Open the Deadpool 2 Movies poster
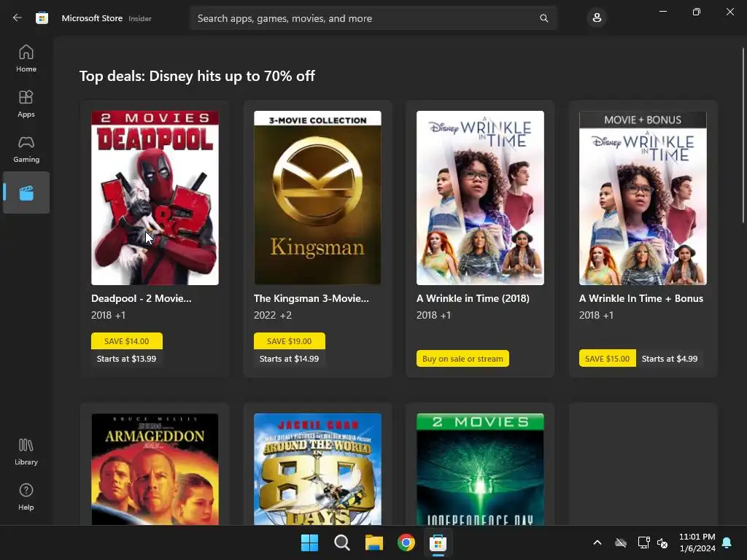Image resolution: width=747 pixels, height=560 pixels. click(155, 198)
